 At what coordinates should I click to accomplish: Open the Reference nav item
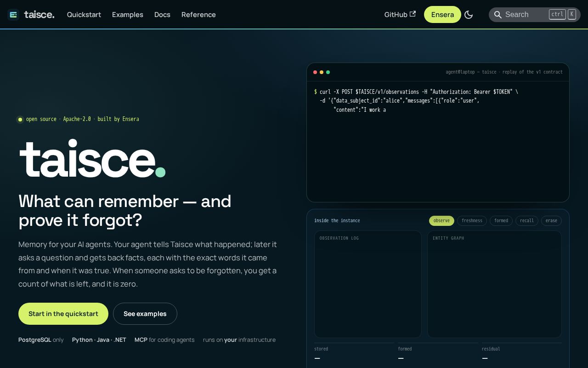198,15
